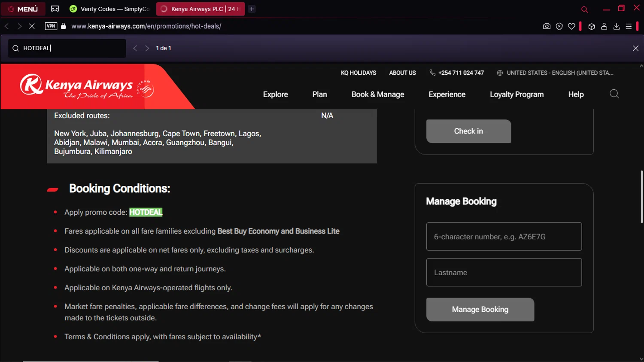Viewport: 644px width, 362px height.
Task: Toggle the VPN badge in address bar
Action: pos(51,26)
